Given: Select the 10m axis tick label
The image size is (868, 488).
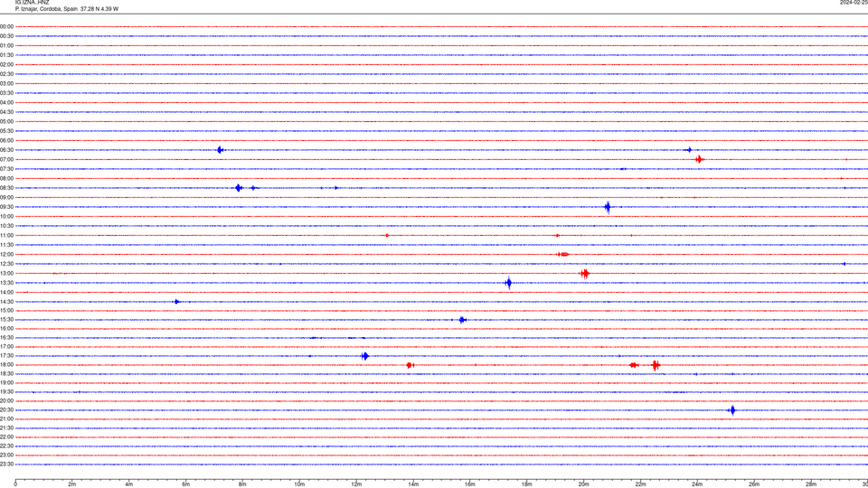Looking at the screenshot, I should tap(299, 484).
